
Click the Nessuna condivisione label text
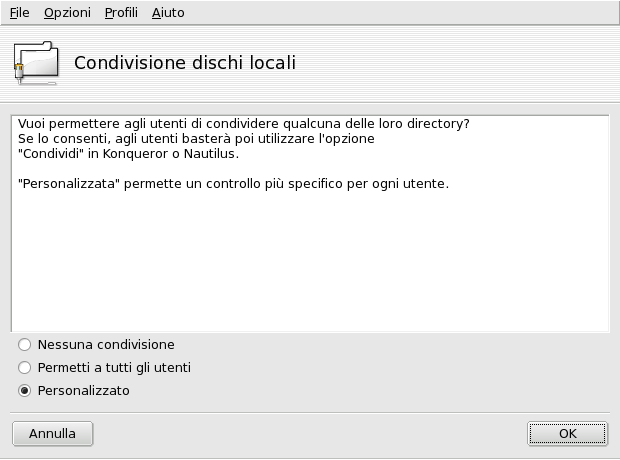pyautogui.click(x=106, y=345)
